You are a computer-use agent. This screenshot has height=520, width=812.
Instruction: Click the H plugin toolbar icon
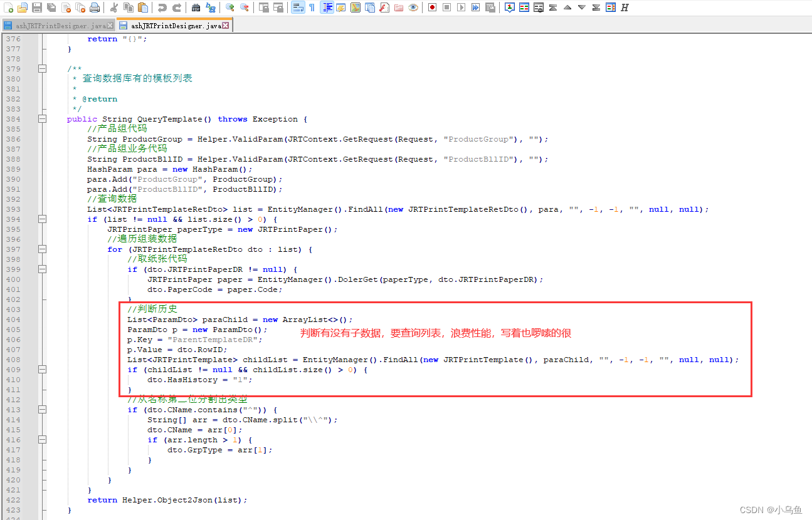[x=625, y=8]
